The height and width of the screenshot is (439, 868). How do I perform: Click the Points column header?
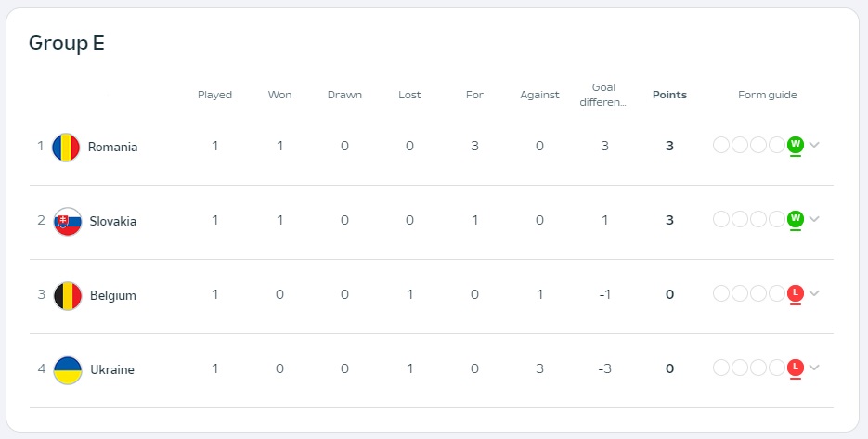[670, 95]
